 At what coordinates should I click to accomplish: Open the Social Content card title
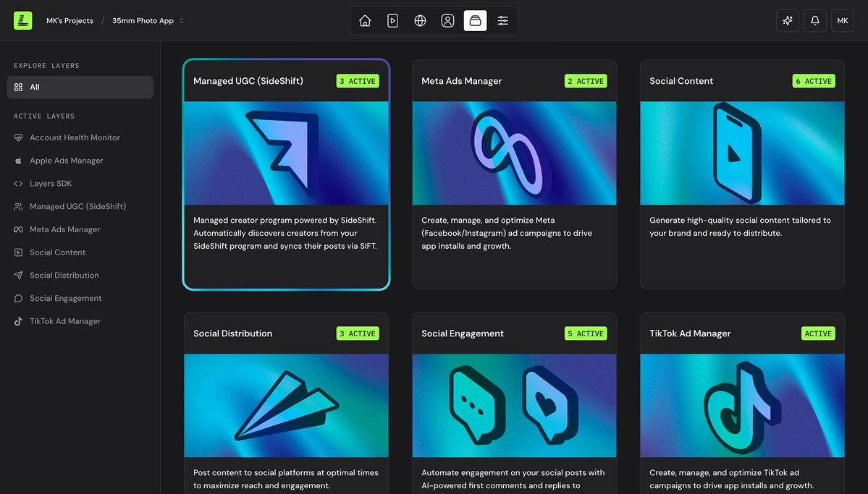tap(681, 81)
